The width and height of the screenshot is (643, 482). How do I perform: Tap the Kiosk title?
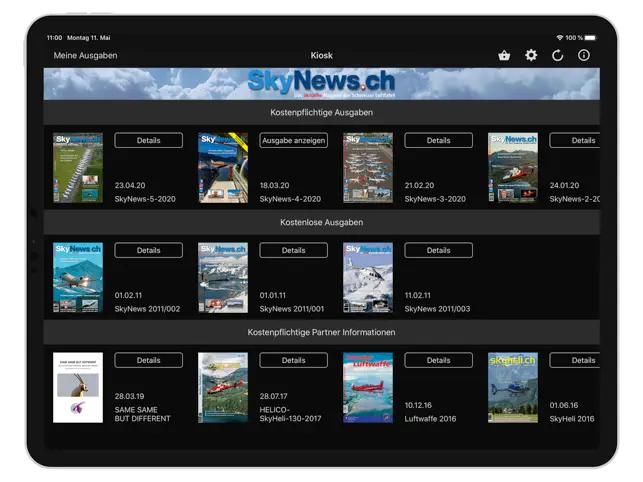pos(322,55)
